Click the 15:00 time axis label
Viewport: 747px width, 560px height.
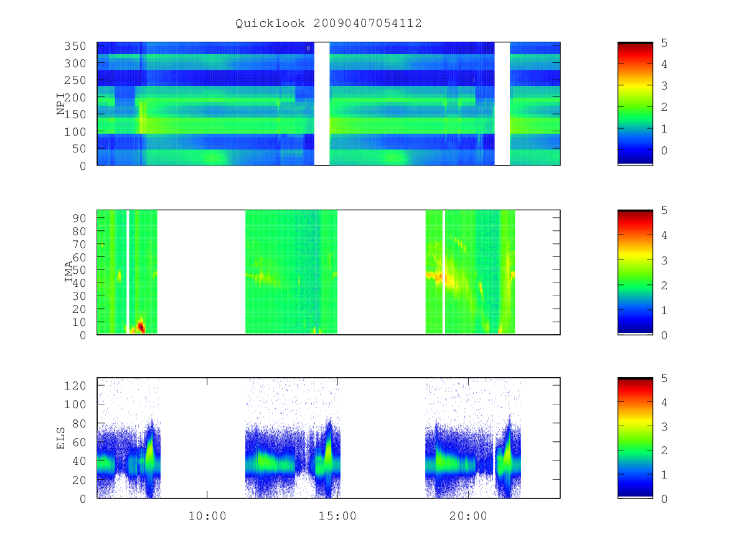click(x=338, y=516)
